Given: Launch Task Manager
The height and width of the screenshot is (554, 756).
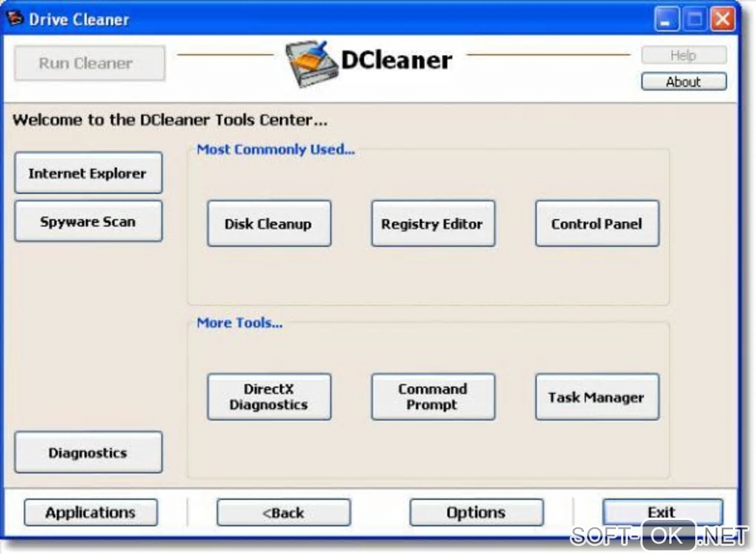Looking at the screenshot, I should pos(597,396).
